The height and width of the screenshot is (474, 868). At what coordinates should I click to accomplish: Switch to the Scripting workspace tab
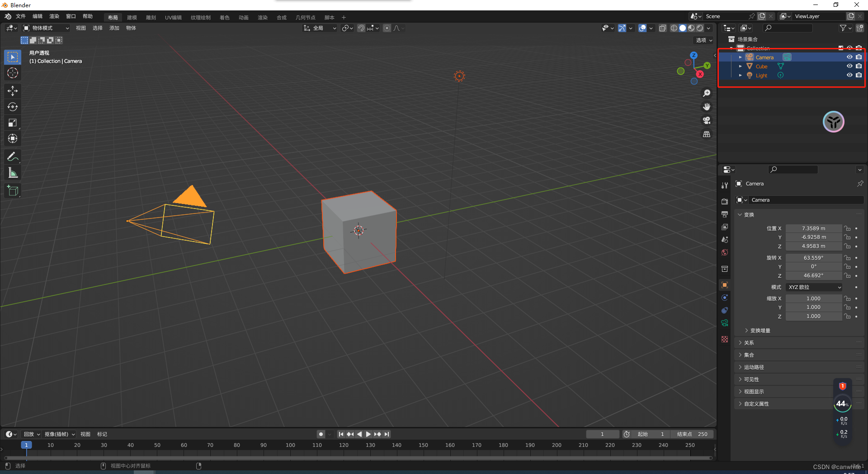[330, 18]
